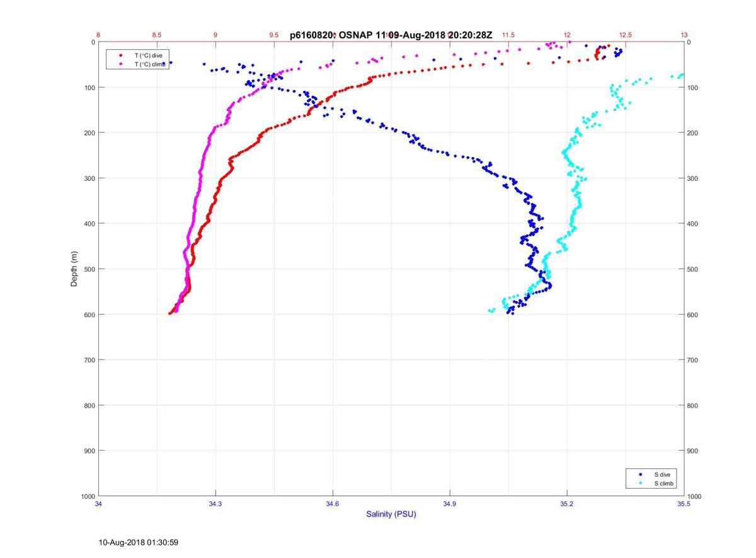The width and height of the screenshot is (756, 558).
Task: Click the red '12.5' temperature tick label
Action: tap(626, 35)
